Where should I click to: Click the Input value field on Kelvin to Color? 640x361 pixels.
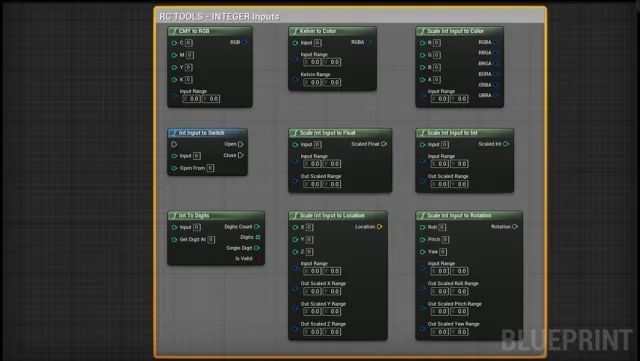[318, 43]
